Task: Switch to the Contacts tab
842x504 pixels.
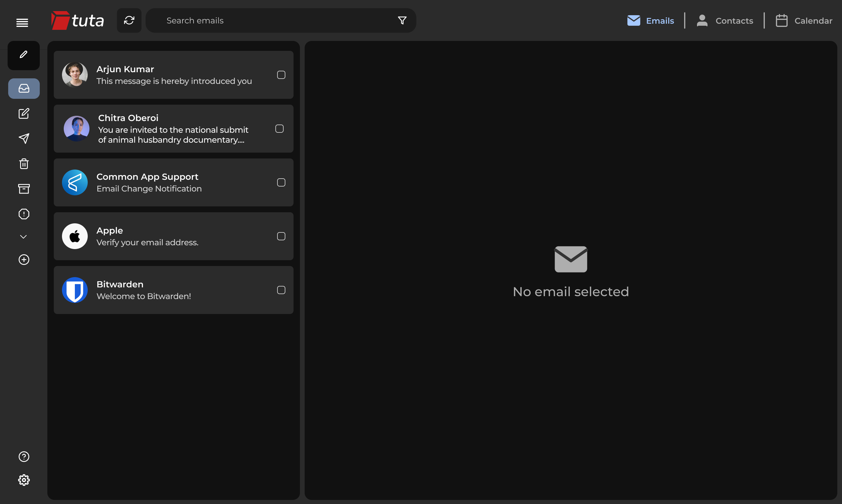Action: pos(724,20)
